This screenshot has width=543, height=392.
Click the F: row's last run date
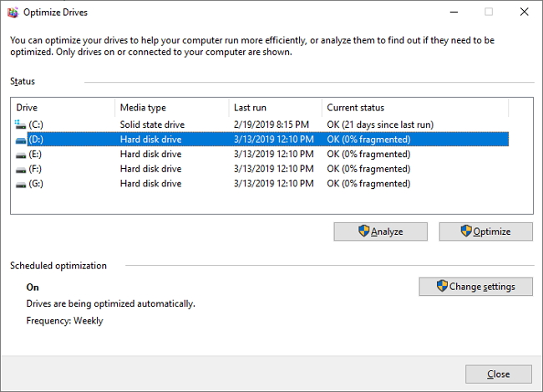(x=274, y=169)
